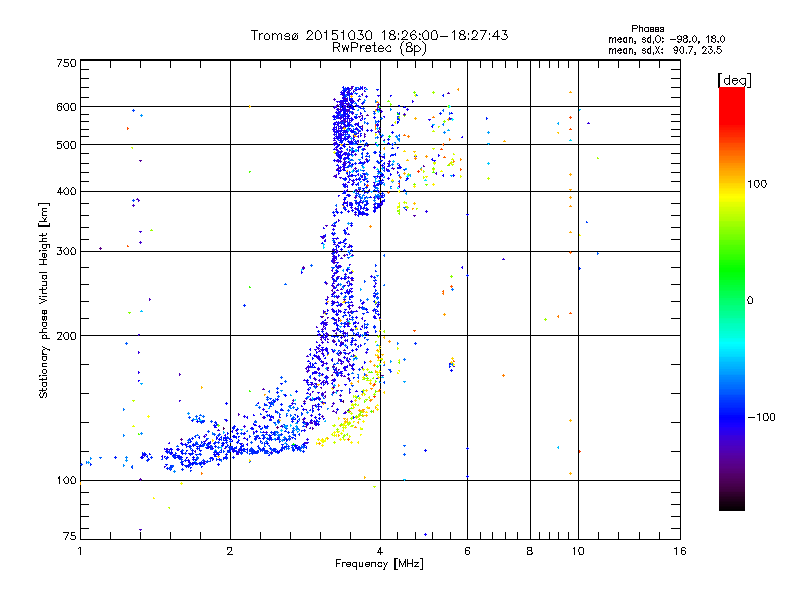Screen dimensions: 800x600
Task: Click the '[deg]' colorbar unit label
Action: [734, 81]
